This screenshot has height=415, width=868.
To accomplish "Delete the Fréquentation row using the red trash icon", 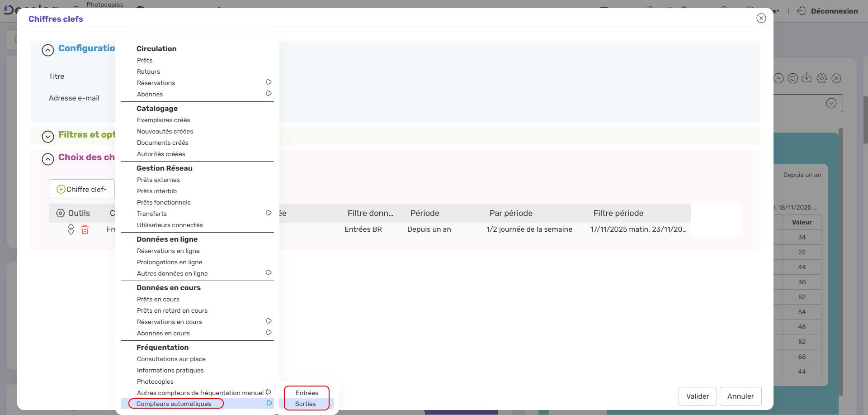I will point(85,229).
